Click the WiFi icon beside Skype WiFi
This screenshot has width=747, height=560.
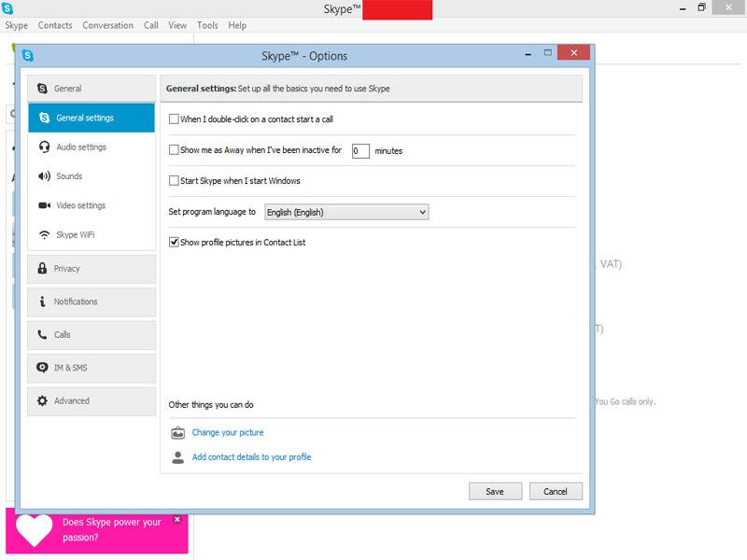(44, 235)
